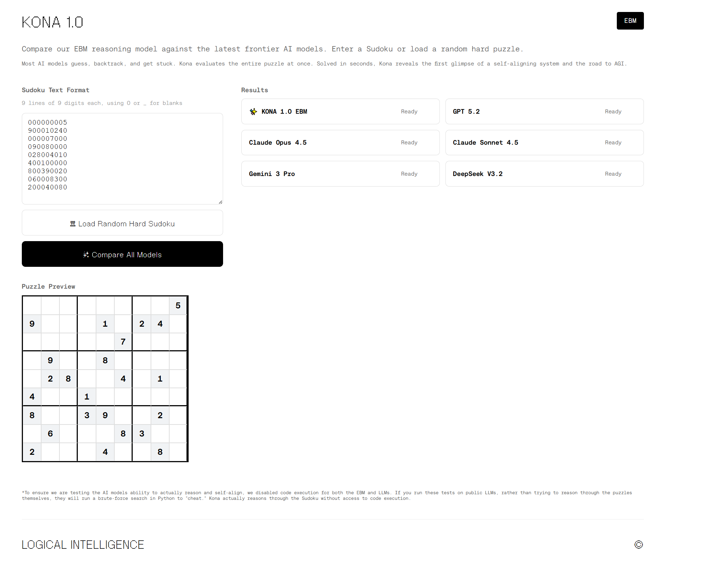728x572 pixels.
Task: Click the sparkle icon on Compare button
Action: pyautogui.click(x=86, y=255)
